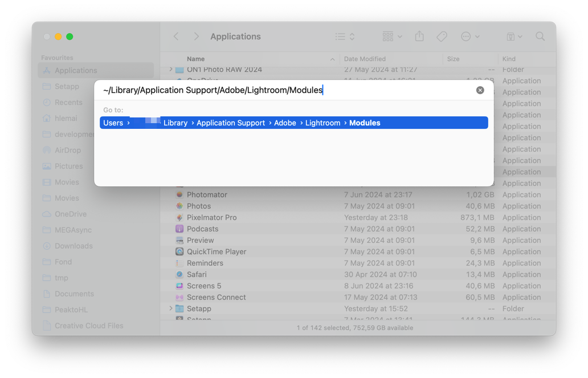
Task: Open the group-by options dropdown
Action: point(392,36)
